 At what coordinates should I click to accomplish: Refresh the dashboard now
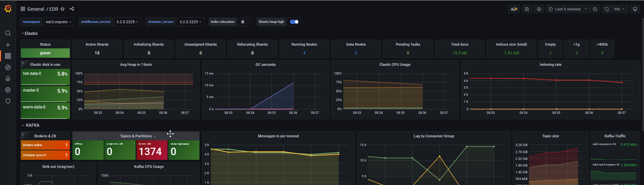(607, 9)
